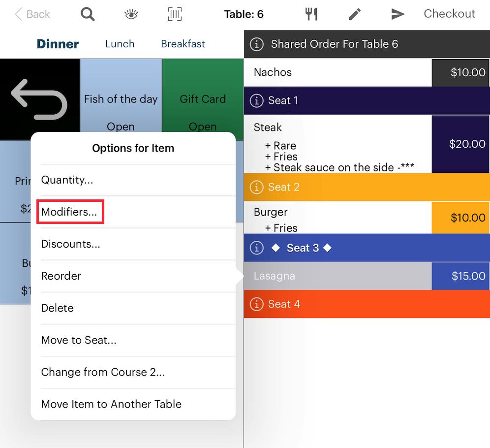Image resolution: width=490 pixels, height=448 pixels.
Task: Open the barcode scanner icon
Action: tap(175, 14)
